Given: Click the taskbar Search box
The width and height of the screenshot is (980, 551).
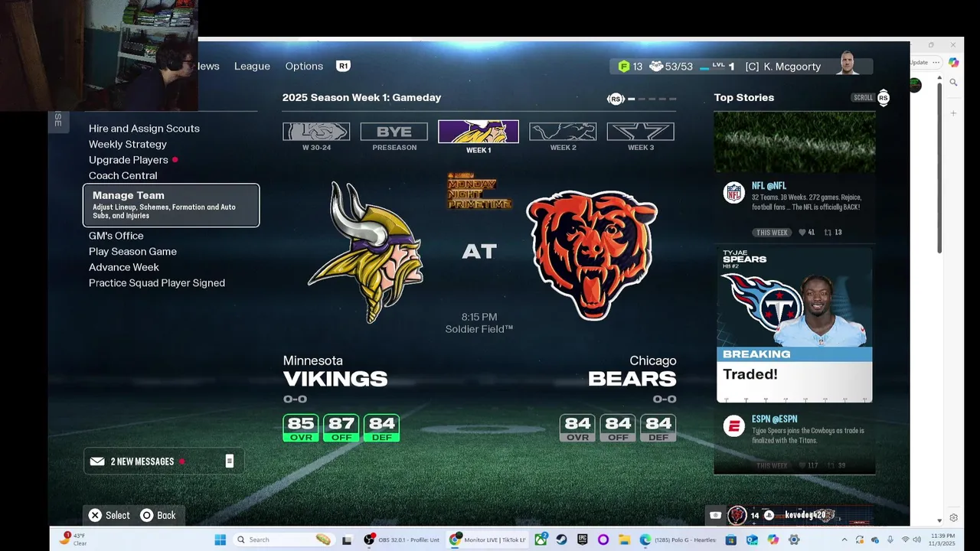Looking at the screenshot, I should 283,540.
